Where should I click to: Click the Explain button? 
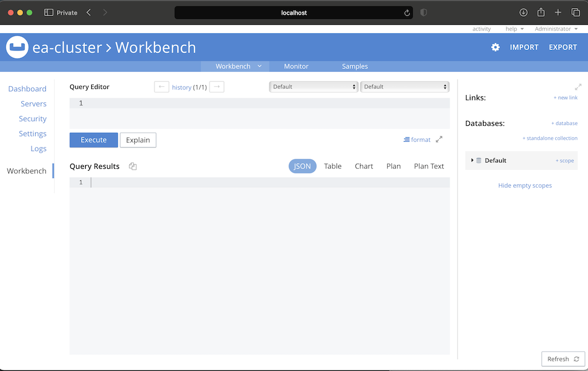pyautogui.click(x=138, y=140)
